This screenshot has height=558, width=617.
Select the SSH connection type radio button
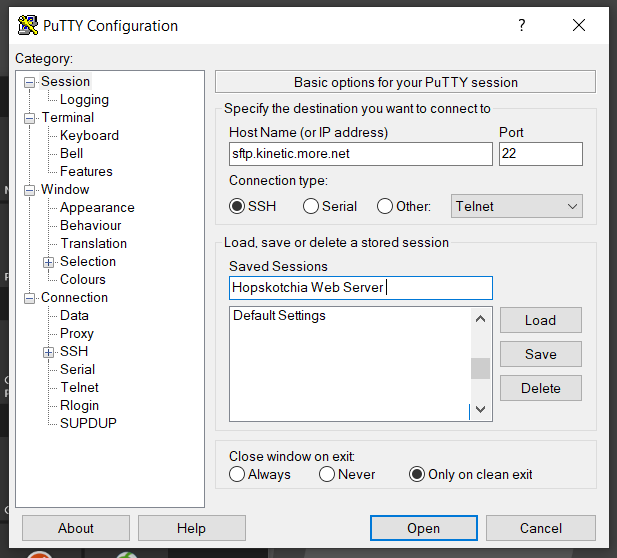point(237,206)
